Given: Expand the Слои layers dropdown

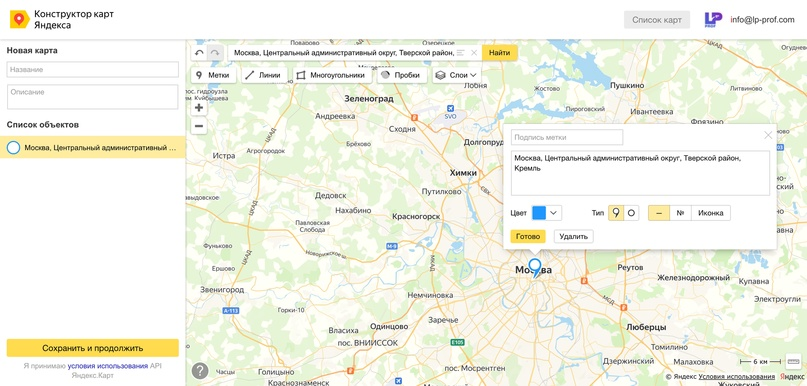Looking at the screenshot, I should (x=456, y=75).
